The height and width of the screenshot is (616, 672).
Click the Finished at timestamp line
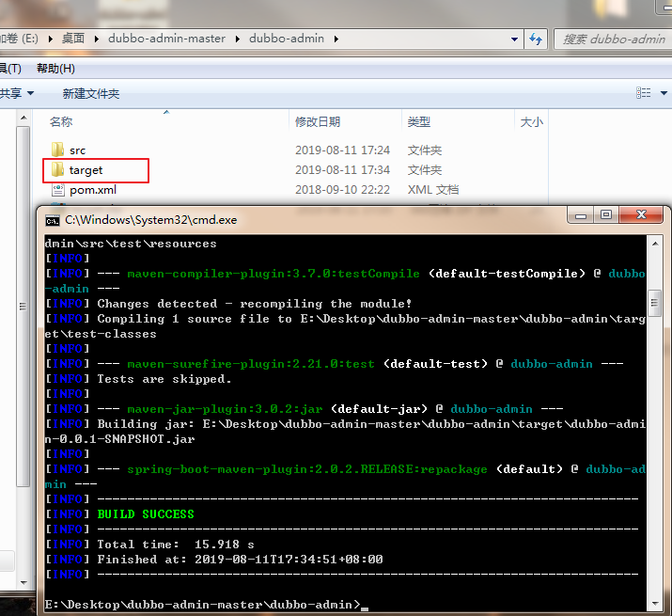[240, 560]
